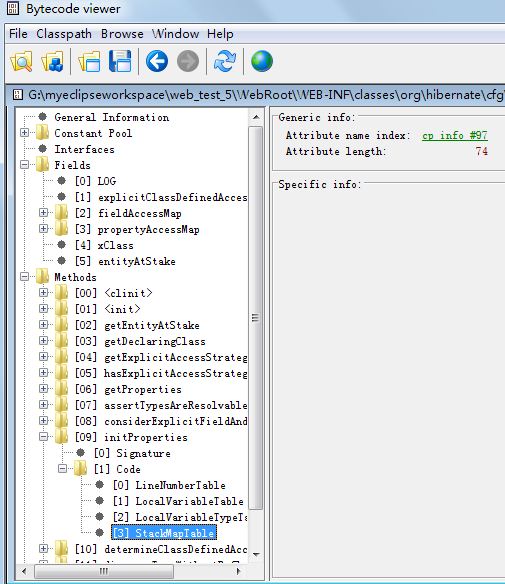Click the Methods folder icon
The height and width of the screenshot is (584, 505).
(x=42, y=277)
